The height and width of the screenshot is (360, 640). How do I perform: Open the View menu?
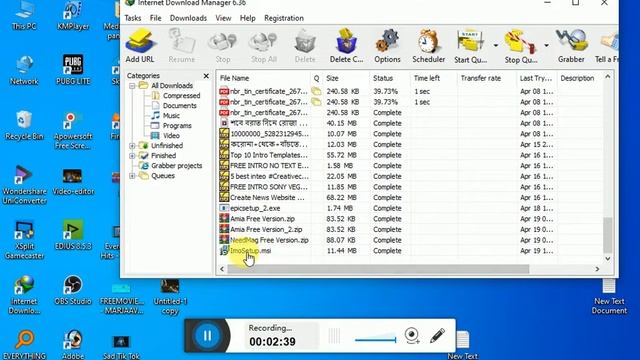223,18
